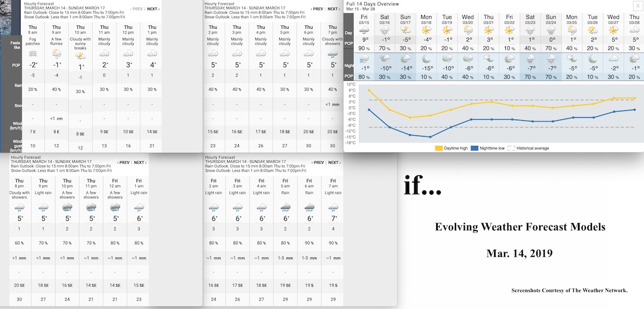This screenshot has height=309, width=644.
Task: Click PREV in the Thu 8 pm hourly panel
Action: (124, 162)
